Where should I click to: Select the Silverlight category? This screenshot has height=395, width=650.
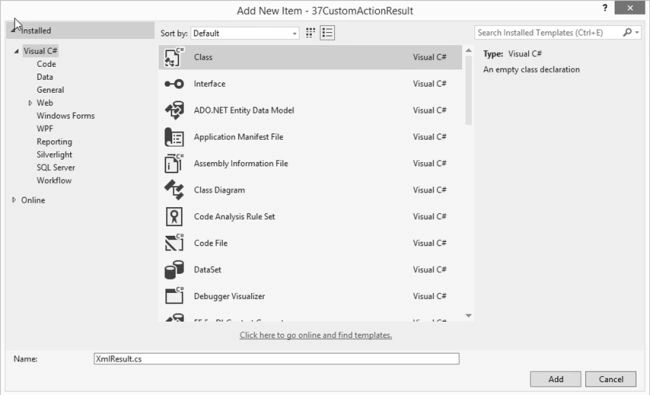coord(54,154)
